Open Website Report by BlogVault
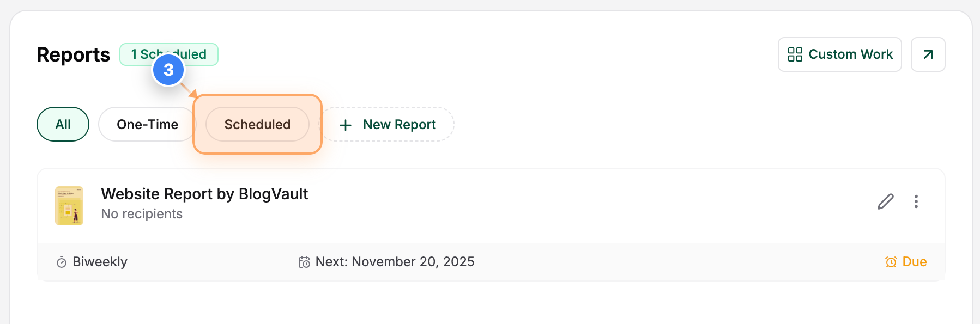 [x=204, y=194]
